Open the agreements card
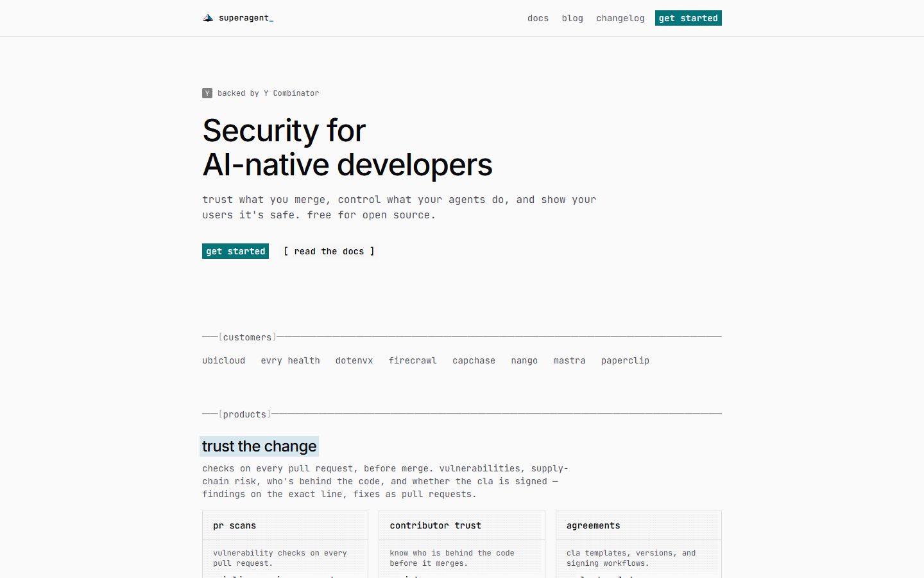The height and width of the screenshot is (578, 924). (x=638, y=545)
